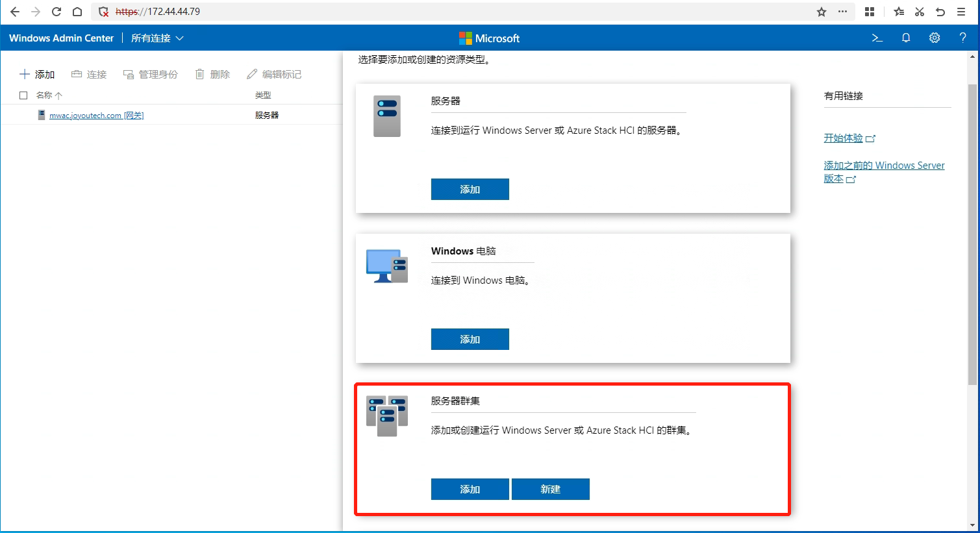This screenshot has height=533, width=980.
Task: Click the 删除 toolbar button
Action: pos(213,74)
